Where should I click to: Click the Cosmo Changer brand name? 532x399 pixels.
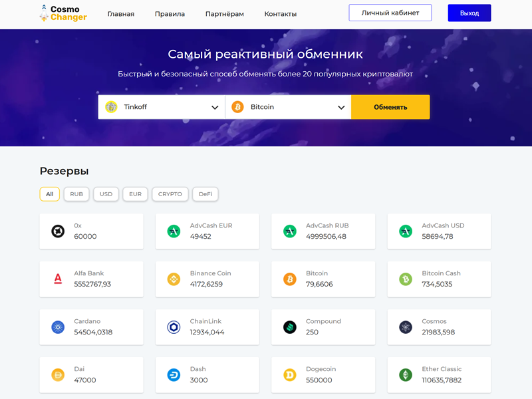click(68, 13)
